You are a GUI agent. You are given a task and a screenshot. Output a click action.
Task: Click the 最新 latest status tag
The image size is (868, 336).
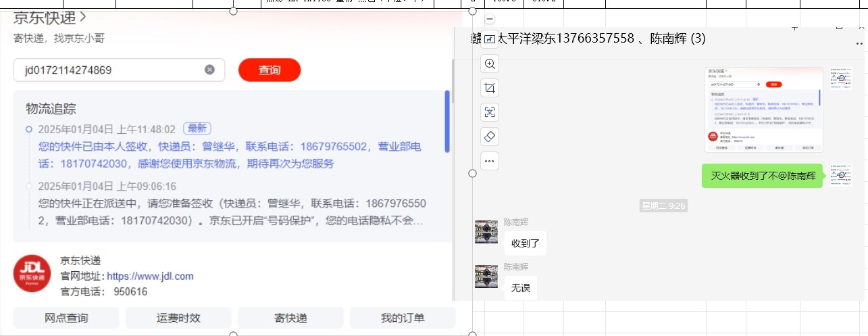click(197, 128)
